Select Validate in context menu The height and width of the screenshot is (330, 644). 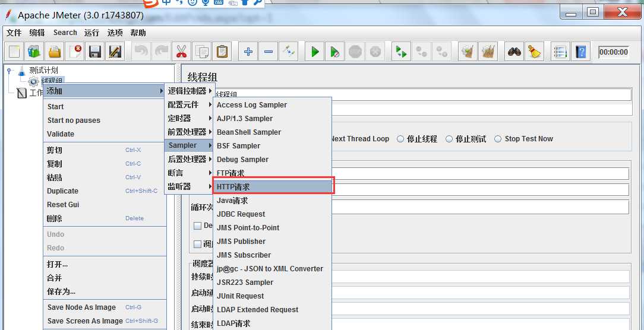click(105, 134)
